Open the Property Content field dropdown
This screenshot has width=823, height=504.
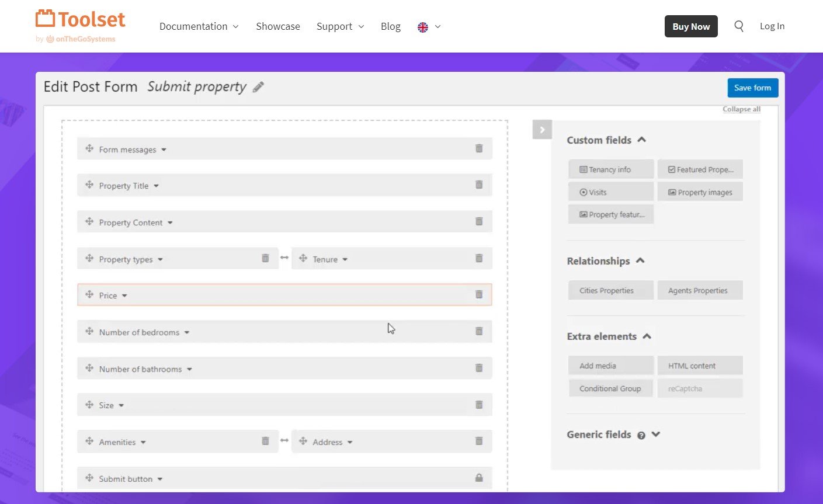coord(170,223)
